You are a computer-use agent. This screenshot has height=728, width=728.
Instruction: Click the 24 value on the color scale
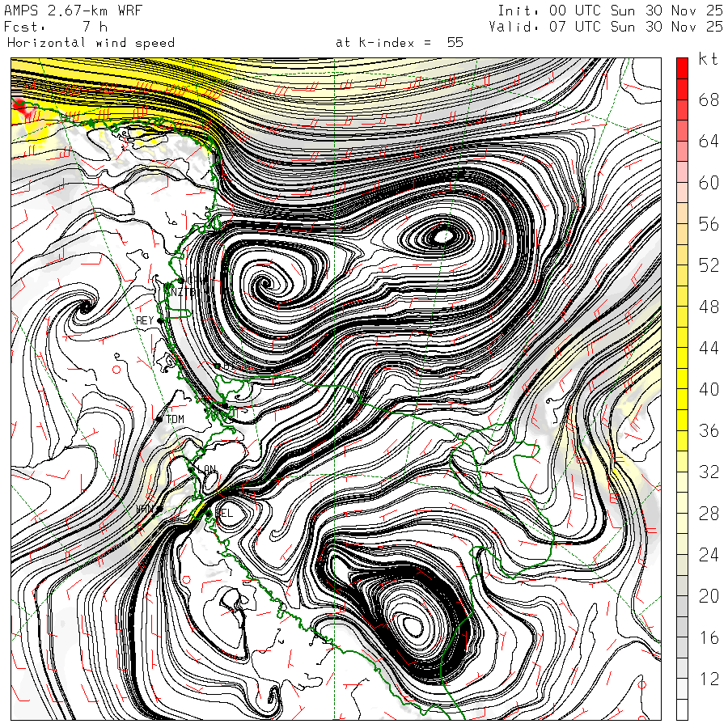pyautogui.click(x=709, y=554)
